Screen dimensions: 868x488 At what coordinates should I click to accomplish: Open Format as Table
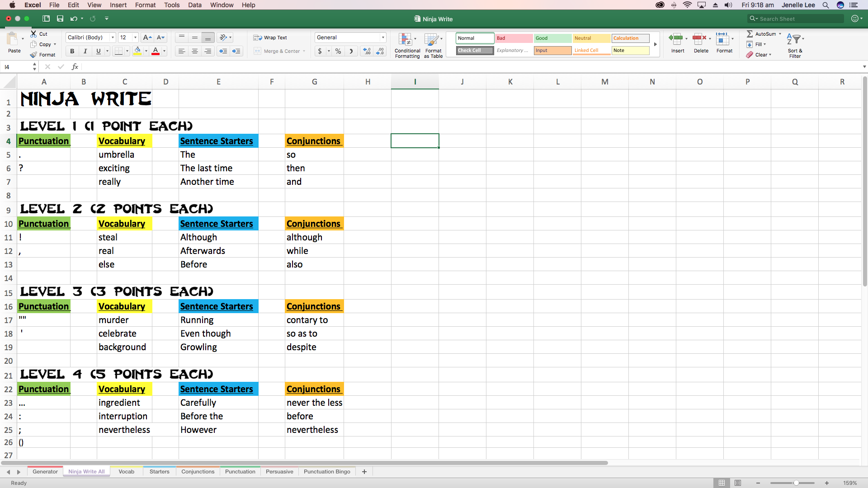click(433, 45)
